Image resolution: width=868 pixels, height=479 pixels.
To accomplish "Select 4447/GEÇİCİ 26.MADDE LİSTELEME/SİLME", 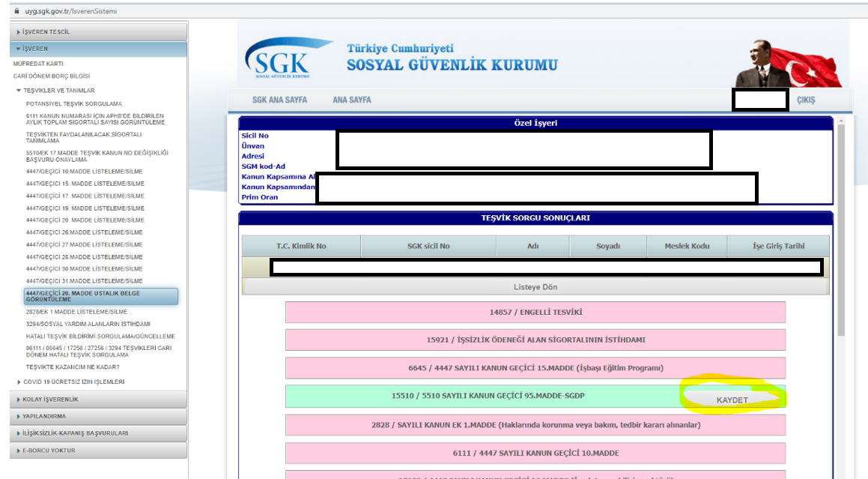I will (x=84, y=232).
